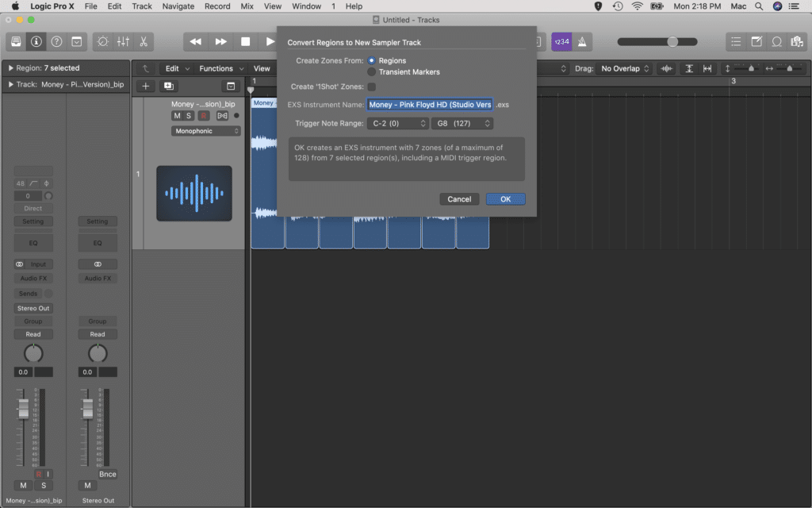This screenshot has width=812, height=508.
Task: Open the C-2 (0) trigger note dropdown
Action: point(398,123)
